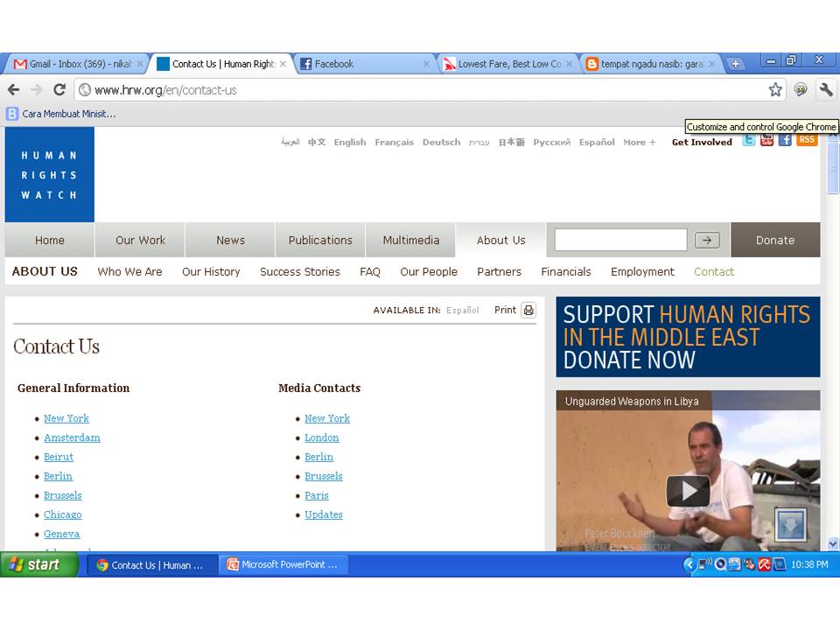The width and height of the screenshot is (840, 630).
Task: Open Cara Membuat Minisit bookmark
Action: (x=61, y=114)
